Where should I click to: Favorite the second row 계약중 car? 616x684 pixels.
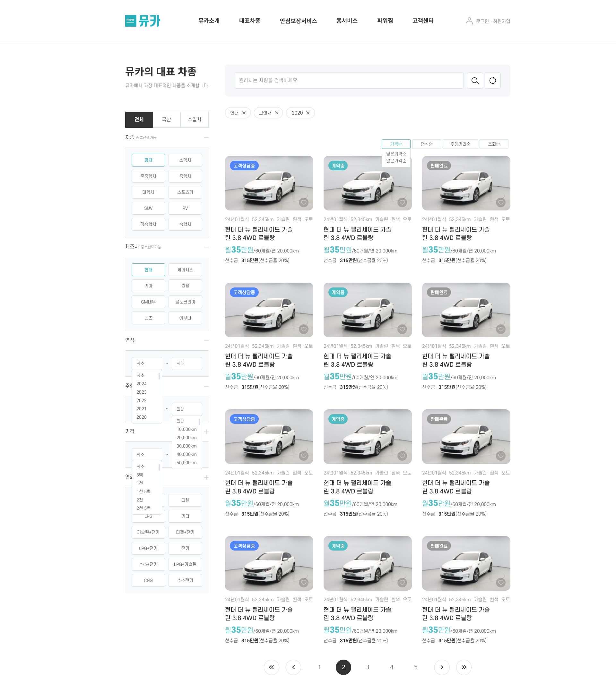click(402, 329)
